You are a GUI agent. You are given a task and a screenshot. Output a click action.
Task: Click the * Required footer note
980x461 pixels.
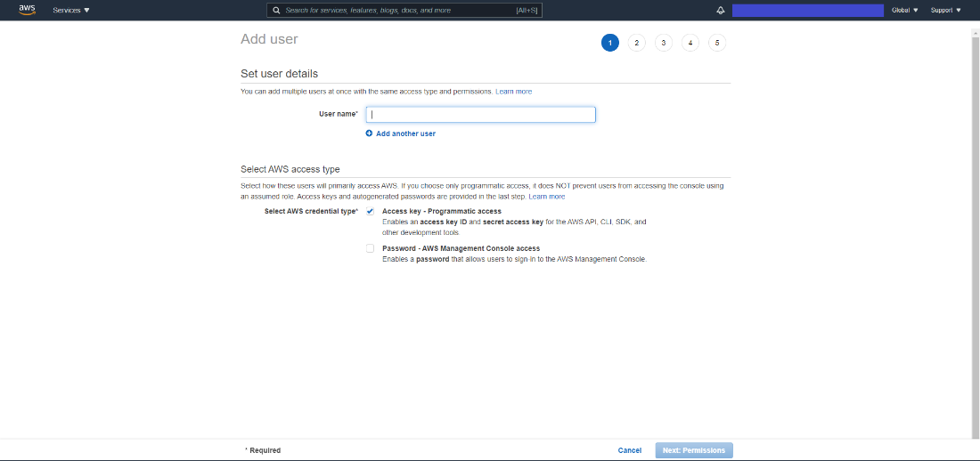click(263, 450)
